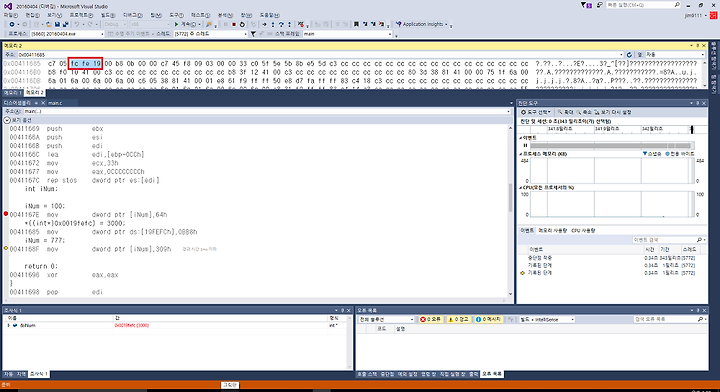Screen dimensions: 720x392
Task: Click the Navigate Backward icon
Action: coord(12,24)
